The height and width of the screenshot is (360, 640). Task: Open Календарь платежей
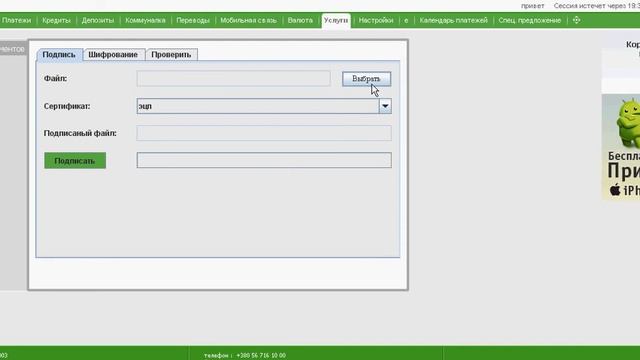453,20
